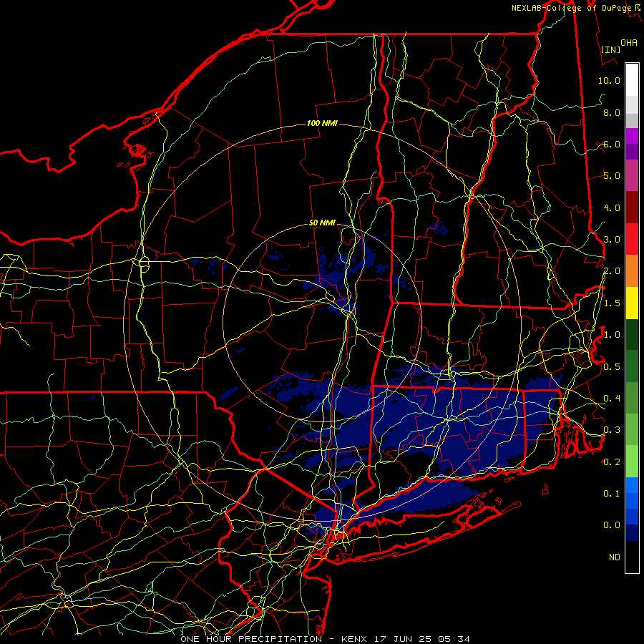This screenshot has width=644, height=644.
Task: Click the 0.4 legend value
Action: pos(612,398)
